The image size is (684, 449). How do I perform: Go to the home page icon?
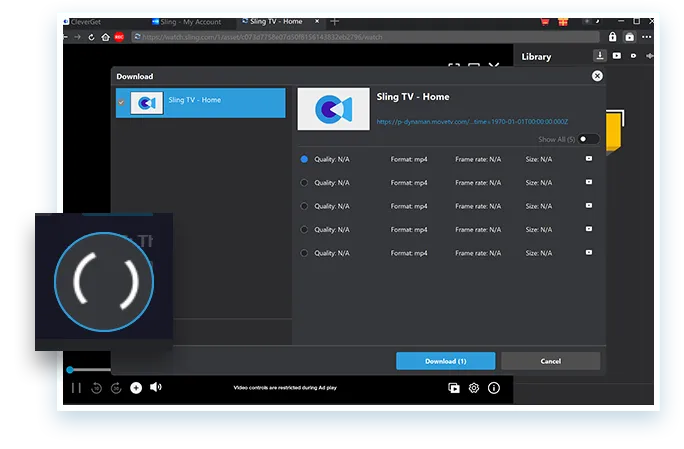[x=105, y=37]
